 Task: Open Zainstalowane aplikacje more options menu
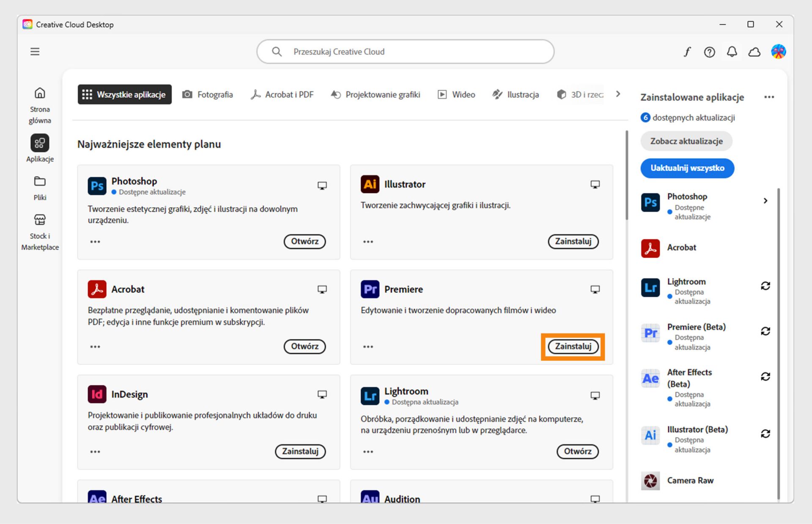pos(769,97)
